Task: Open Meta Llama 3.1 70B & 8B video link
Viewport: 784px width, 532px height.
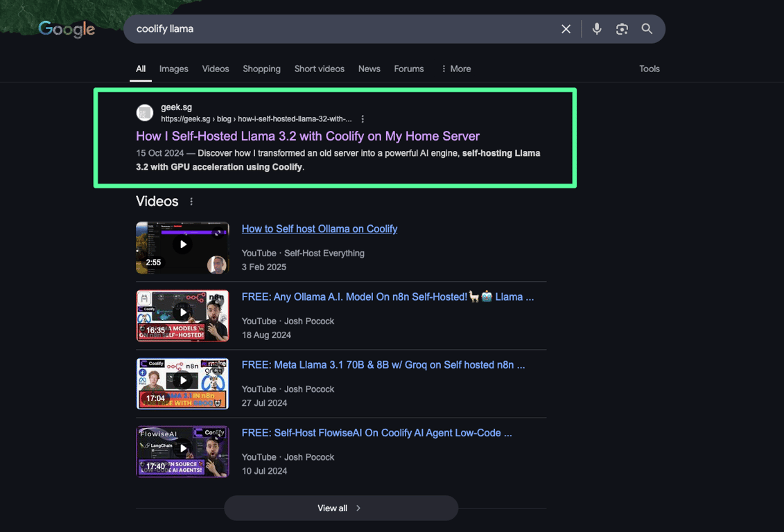Action: pos(383,364)
